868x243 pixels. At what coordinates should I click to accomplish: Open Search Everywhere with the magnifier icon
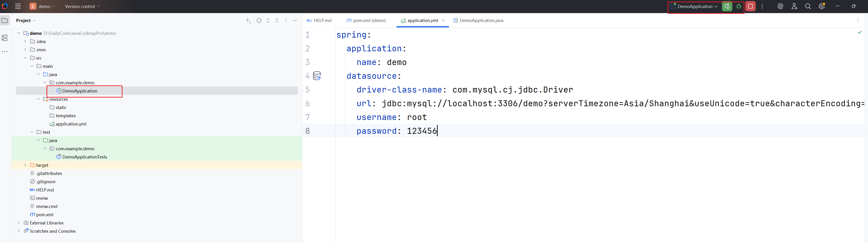808,6
